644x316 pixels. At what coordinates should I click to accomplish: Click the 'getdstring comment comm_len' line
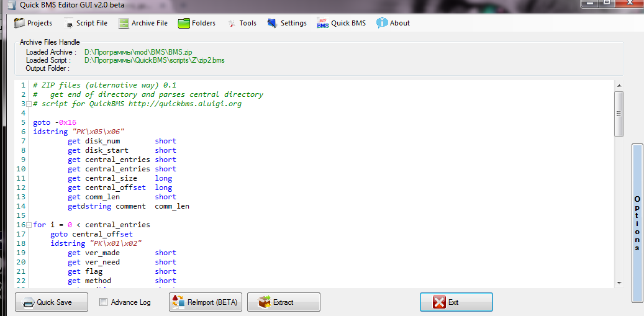[129, 206]
